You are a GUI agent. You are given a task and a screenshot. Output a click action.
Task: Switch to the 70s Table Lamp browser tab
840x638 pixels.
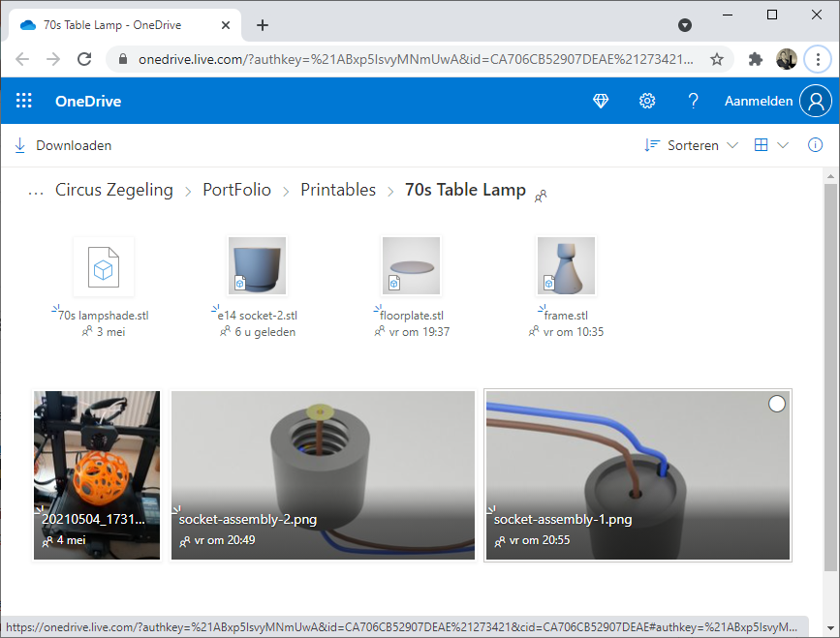pyautogui.click(x=116, y=26)
